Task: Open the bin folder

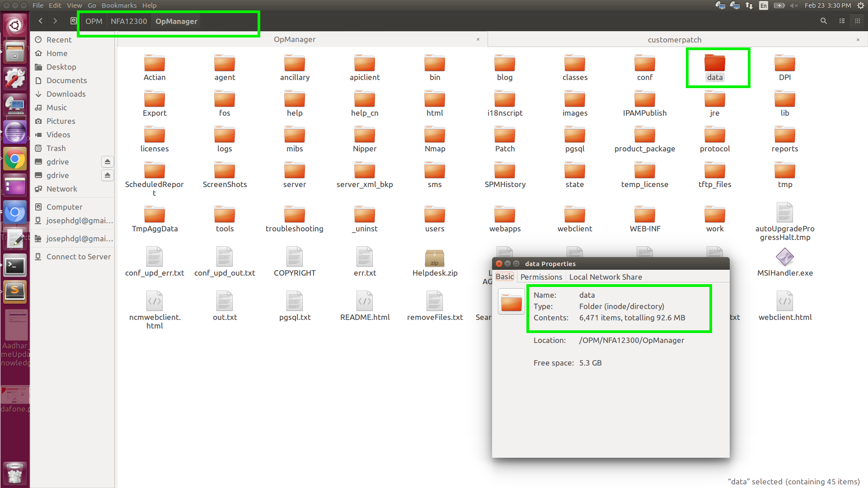Action: coord(435,68)
